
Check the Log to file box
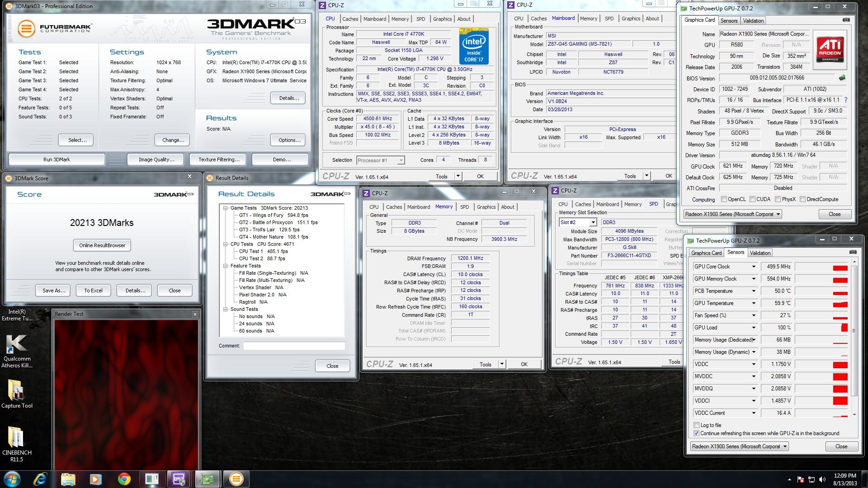pyautogui.click(x=696, y=425)
